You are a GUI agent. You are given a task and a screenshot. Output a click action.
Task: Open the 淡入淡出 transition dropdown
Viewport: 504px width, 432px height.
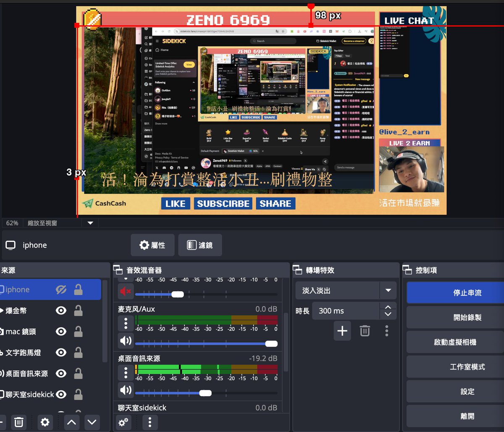pos(346,290)
